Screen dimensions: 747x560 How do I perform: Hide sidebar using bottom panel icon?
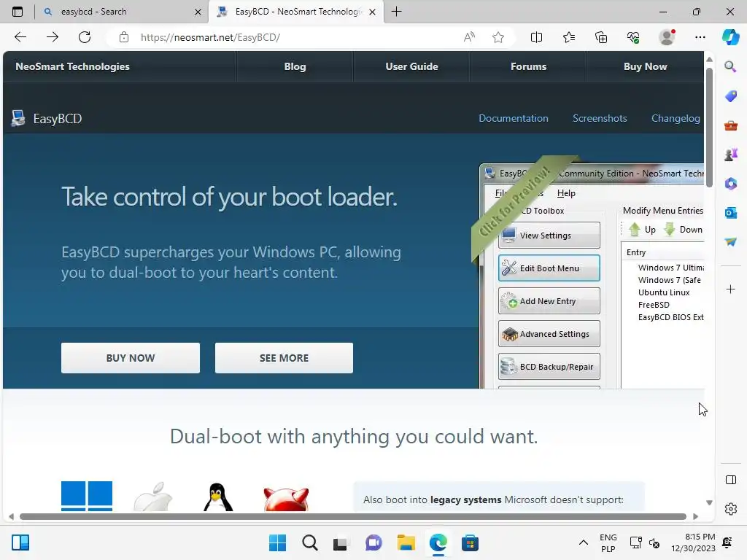click(x=730, y=480)
